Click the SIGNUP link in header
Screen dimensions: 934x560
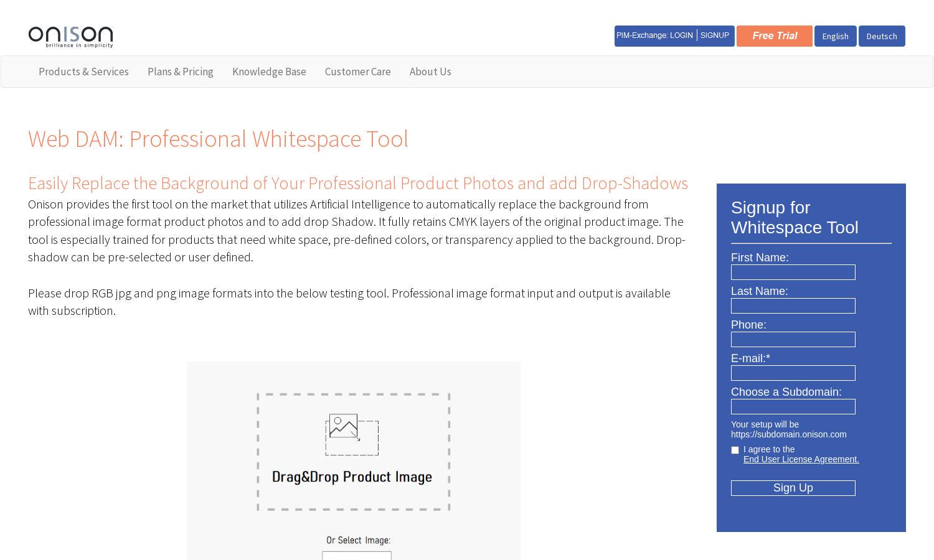pyautogui.click(x=715, y=35)
